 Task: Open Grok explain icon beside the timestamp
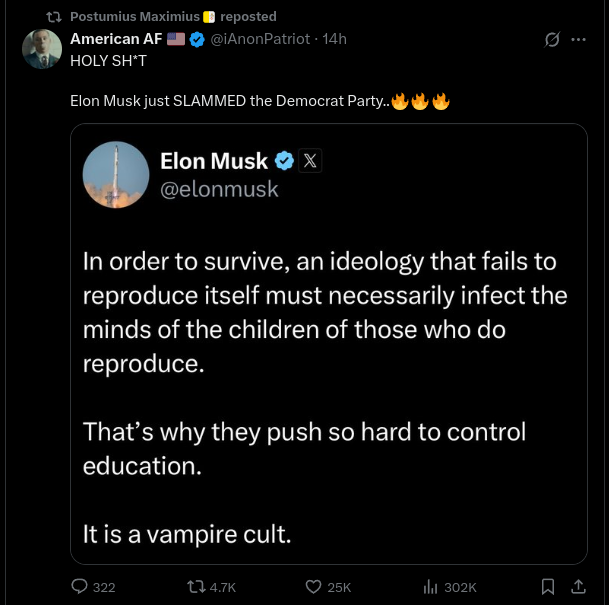click(x=551, y=40)
